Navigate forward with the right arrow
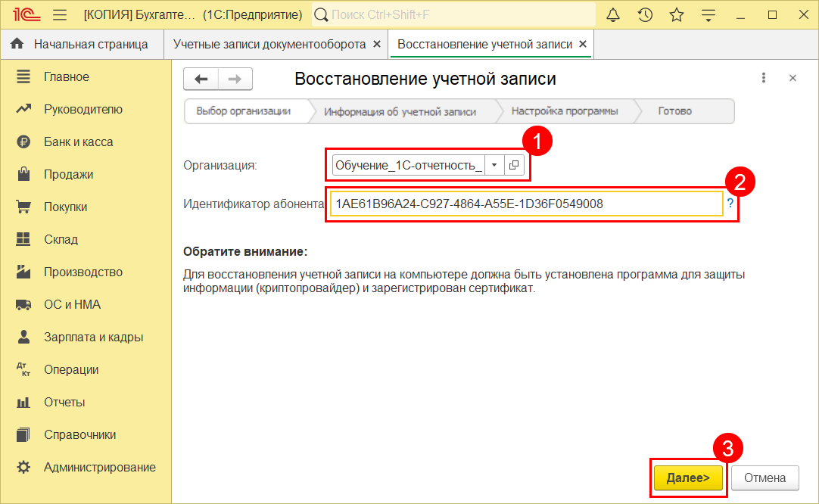 pos(235,79)
